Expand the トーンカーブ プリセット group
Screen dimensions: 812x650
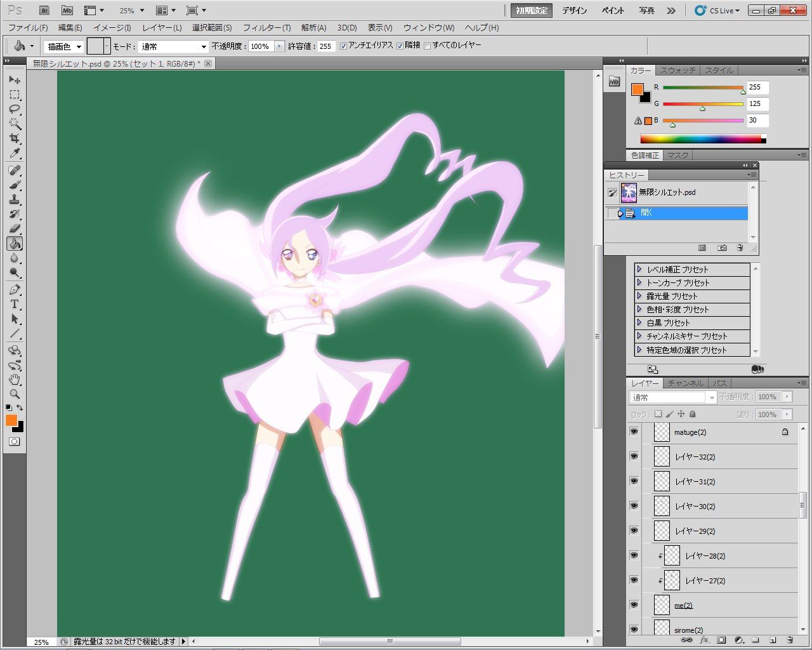click(x=639, y=282)
